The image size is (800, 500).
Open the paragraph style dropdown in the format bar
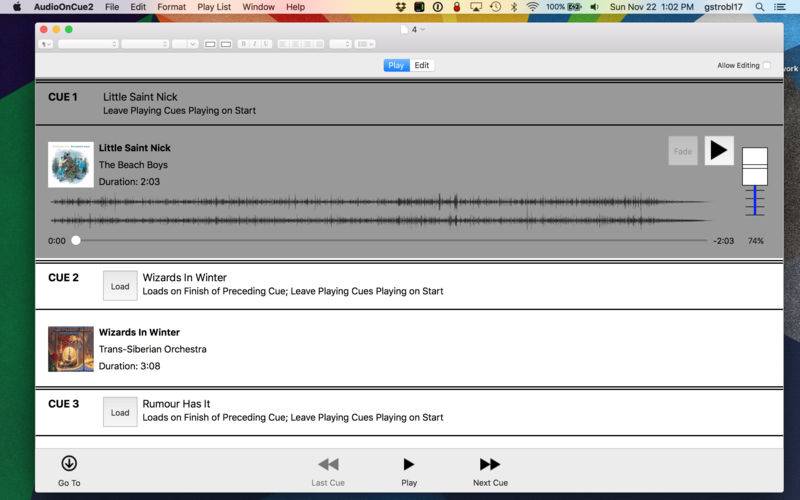click(46, 44)
